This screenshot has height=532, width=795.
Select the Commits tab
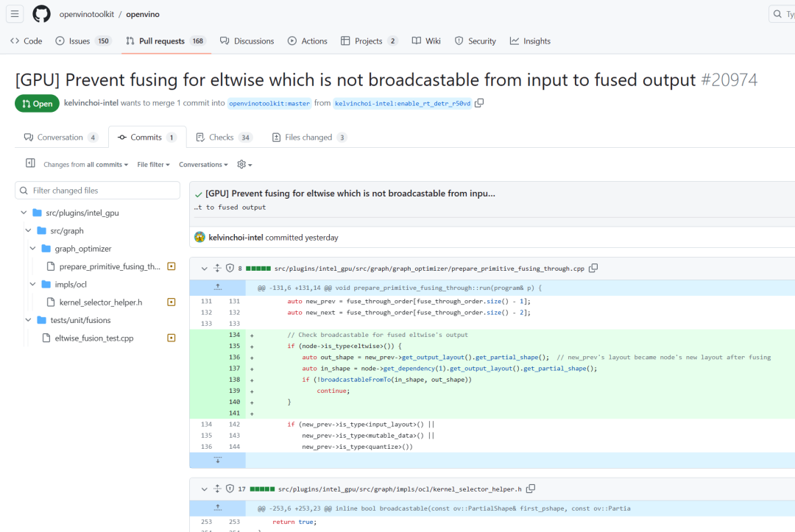point(147,138)
